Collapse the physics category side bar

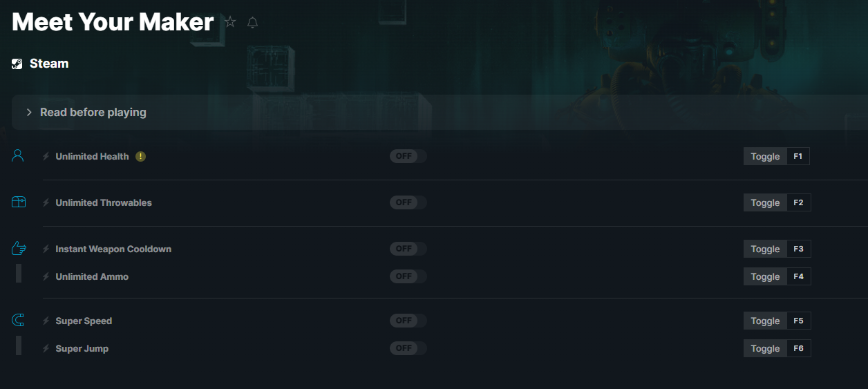click(x=19, y=345)
